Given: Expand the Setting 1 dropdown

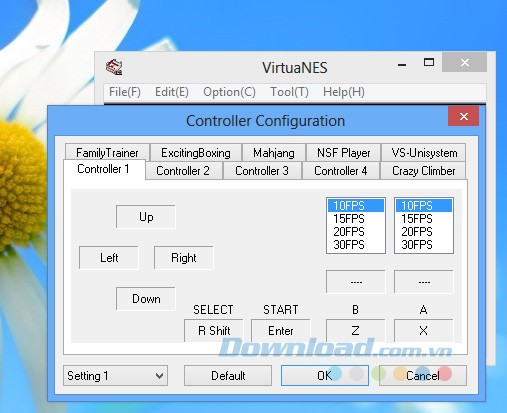Looking at the screenshot, I should click(x=115, y=376).
